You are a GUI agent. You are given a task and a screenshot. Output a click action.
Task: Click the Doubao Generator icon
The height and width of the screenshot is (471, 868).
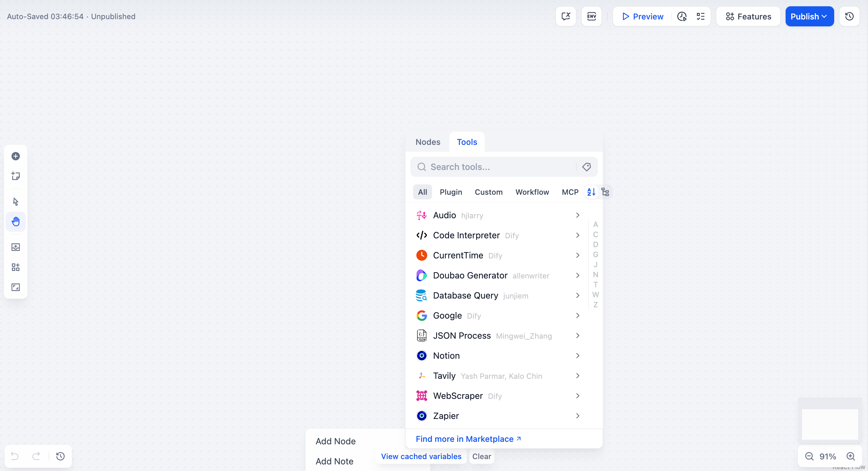tap(421, 275)
